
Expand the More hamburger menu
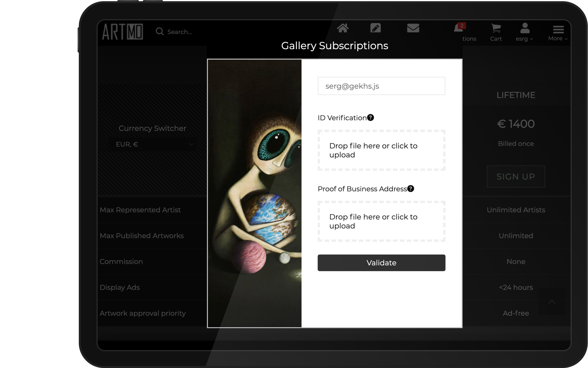[x=558, y=33]
